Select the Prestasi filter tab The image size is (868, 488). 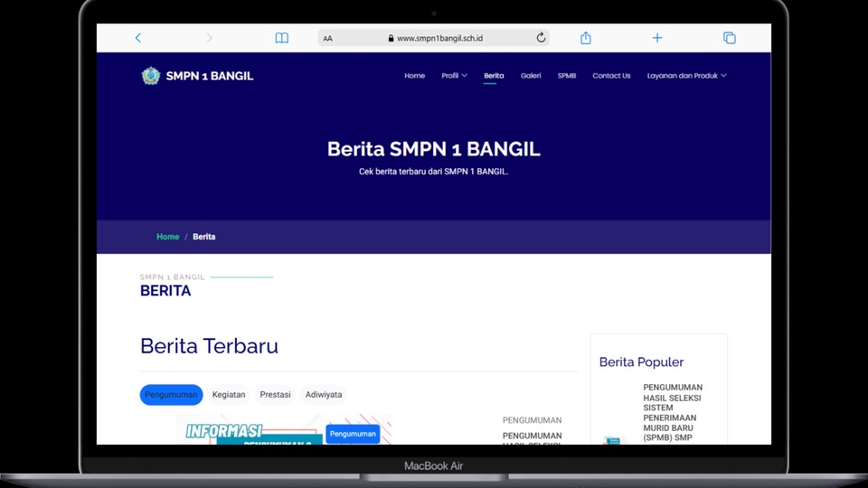coord(275,395)
